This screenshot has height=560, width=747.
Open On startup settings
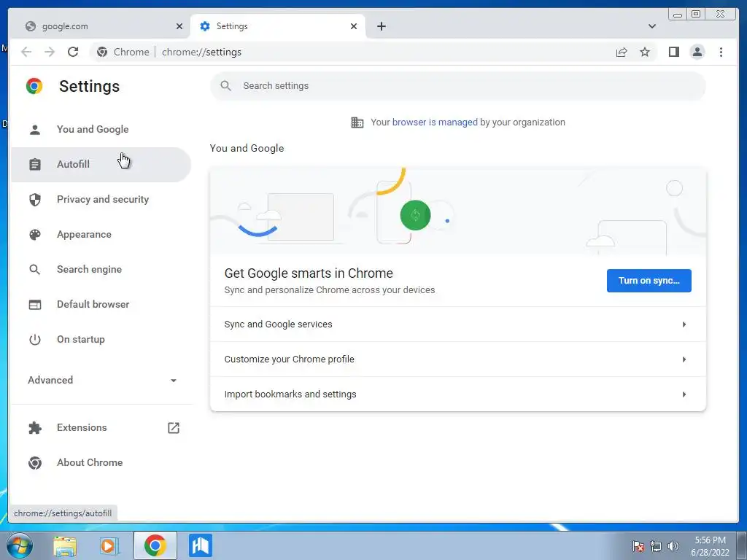(101, 340)
